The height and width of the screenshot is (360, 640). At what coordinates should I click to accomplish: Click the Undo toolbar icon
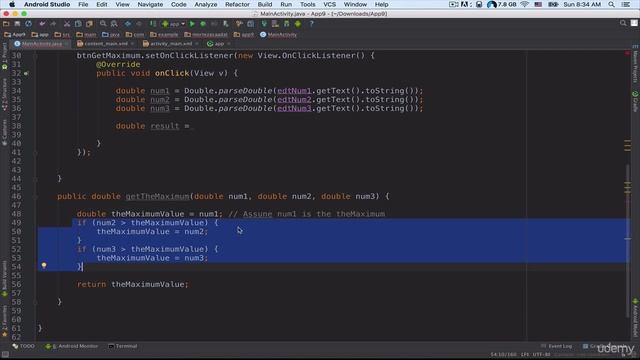coord(42,24)
